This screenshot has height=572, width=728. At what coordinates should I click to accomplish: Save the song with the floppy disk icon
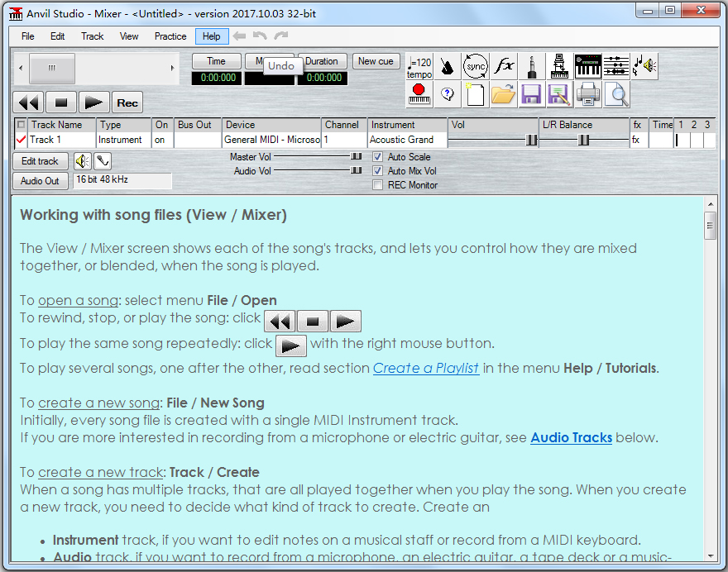(532, 94)
